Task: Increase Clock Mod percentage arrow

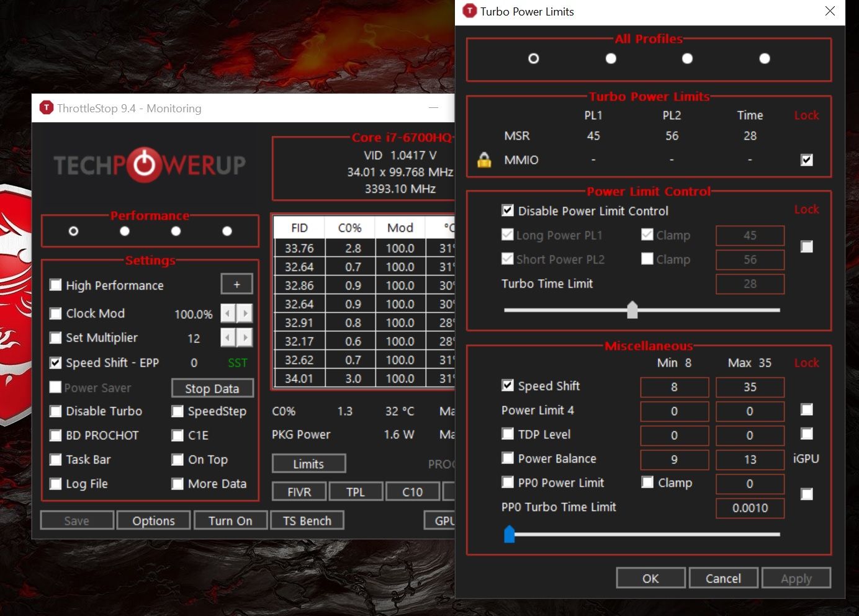Action: 246,313
